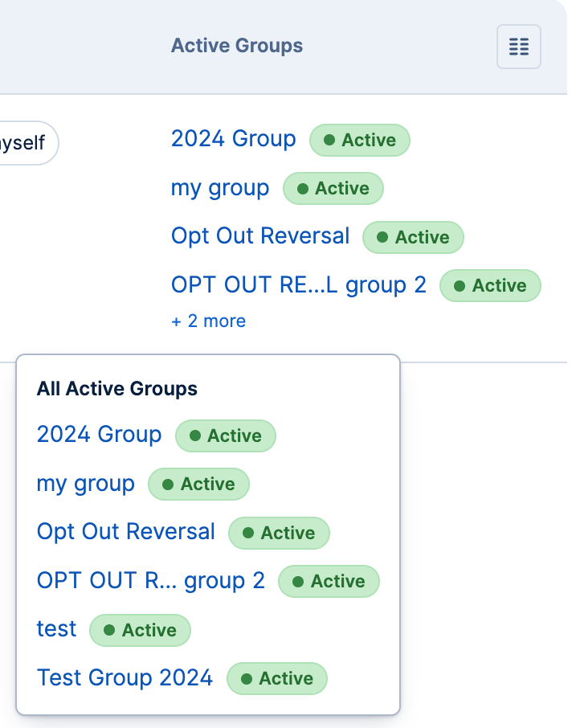Select 'test' group inside the popup
This screenshot has height=728, width=572.
tap(55, 629)
